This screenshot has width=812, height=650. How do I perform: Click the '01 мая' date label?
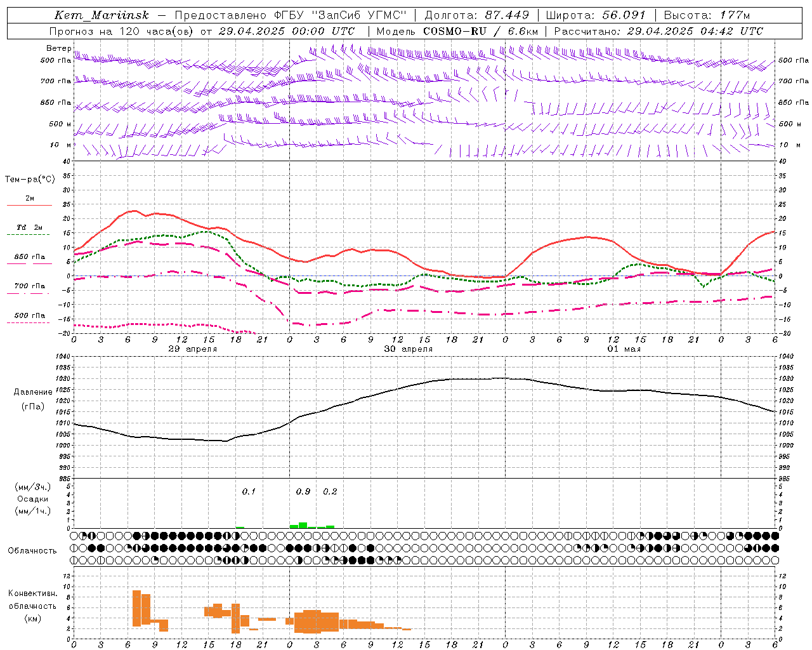(624, 349)
